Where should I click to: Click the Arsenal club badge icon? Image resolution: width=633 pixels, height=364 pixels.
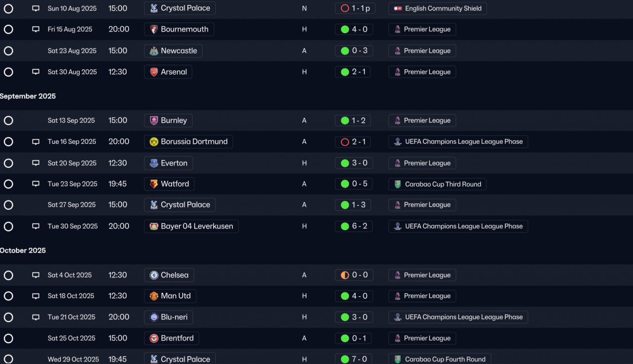click(x=154, y=72)
